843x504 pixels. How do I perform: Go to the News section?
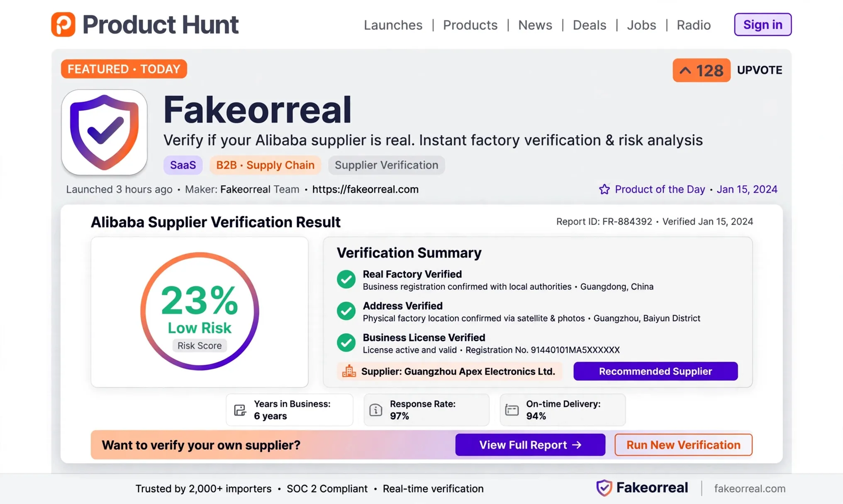[x=535, y=25]
